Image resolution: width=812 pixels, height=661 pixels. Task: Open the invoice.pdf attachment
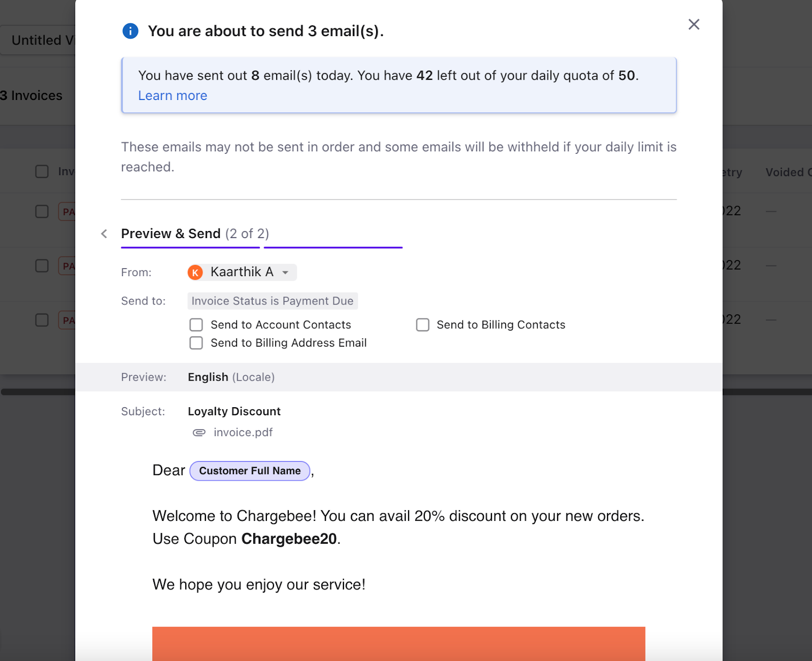coord(243,433)
